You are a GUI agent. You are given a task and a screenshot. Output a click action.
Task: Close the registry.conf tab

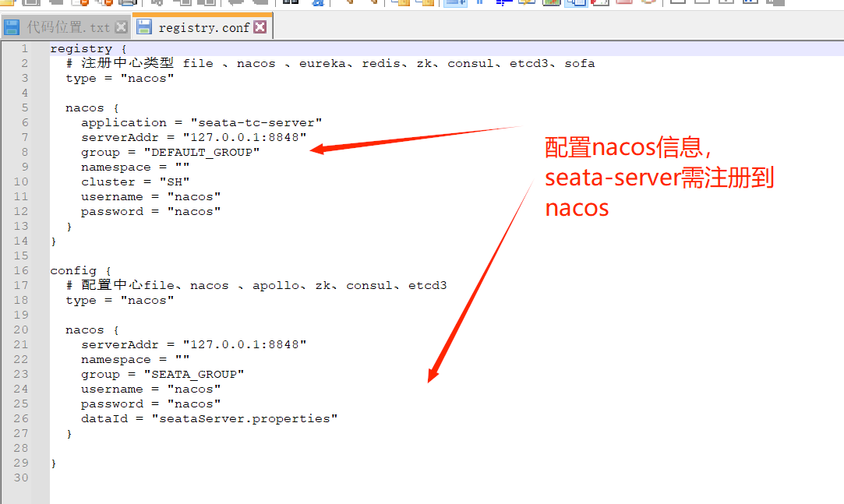(x=260, y=27)
